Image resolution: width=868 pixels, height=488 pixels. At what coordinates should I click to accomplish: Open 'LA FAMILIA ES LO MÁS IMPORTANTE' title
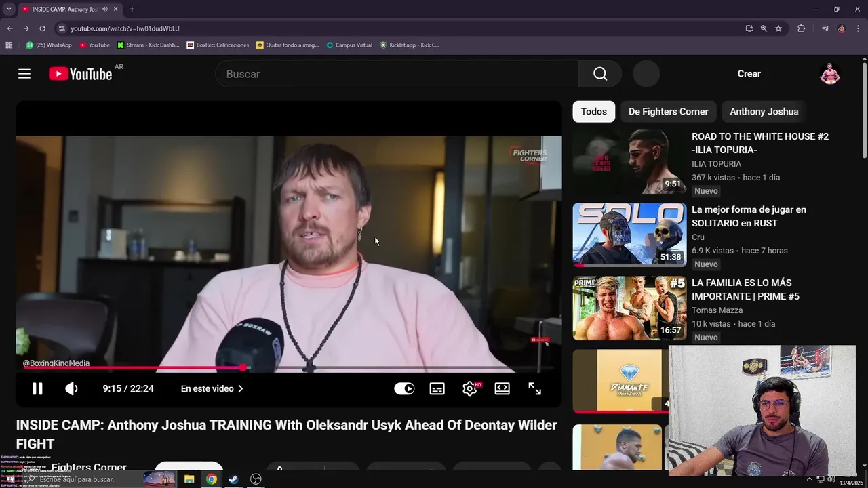[745, 289]
